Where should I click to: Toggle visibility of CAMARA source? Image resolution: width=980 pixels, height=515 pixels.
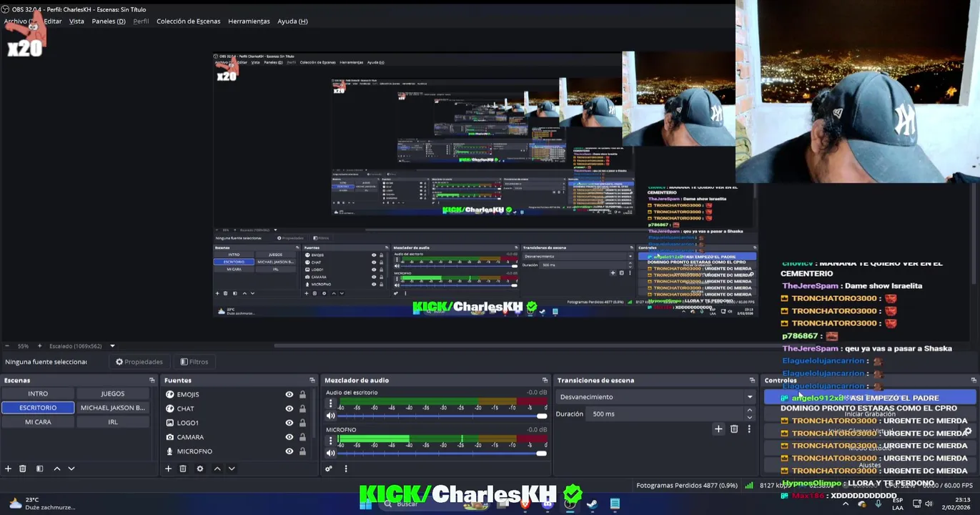[289, 437]
